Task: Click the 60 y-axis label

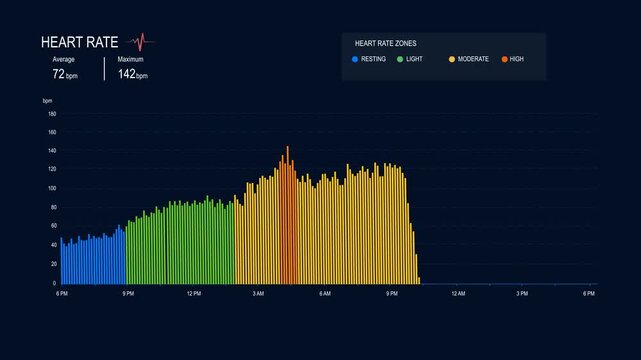Action: 54,226
